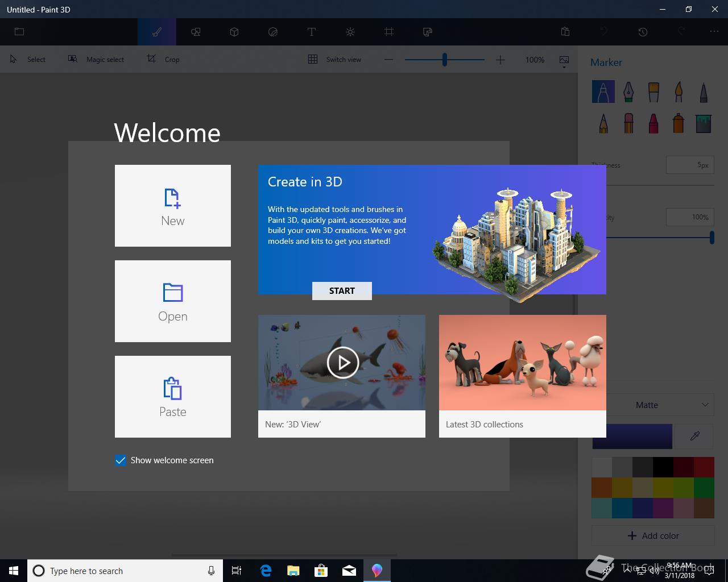This screenshot has height=582, width=728.
Task: Click the Undo arrow
Action: 604,32
